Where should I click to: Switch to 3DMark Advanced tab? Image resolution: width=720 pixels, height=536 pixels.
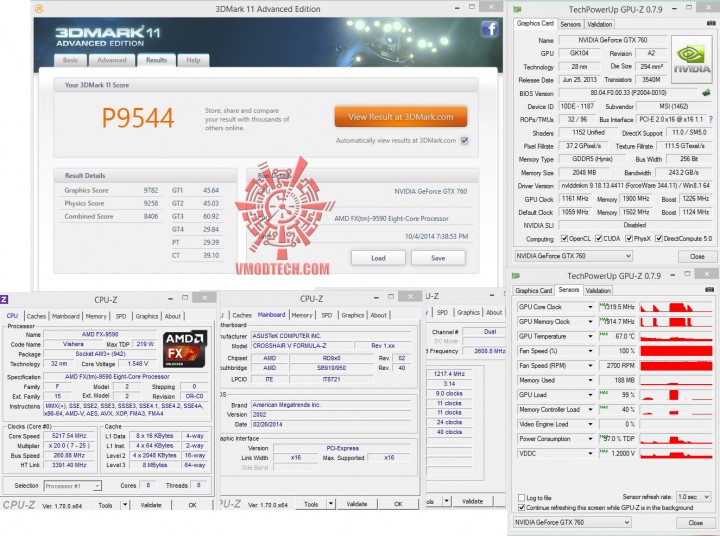click(112, 60)
